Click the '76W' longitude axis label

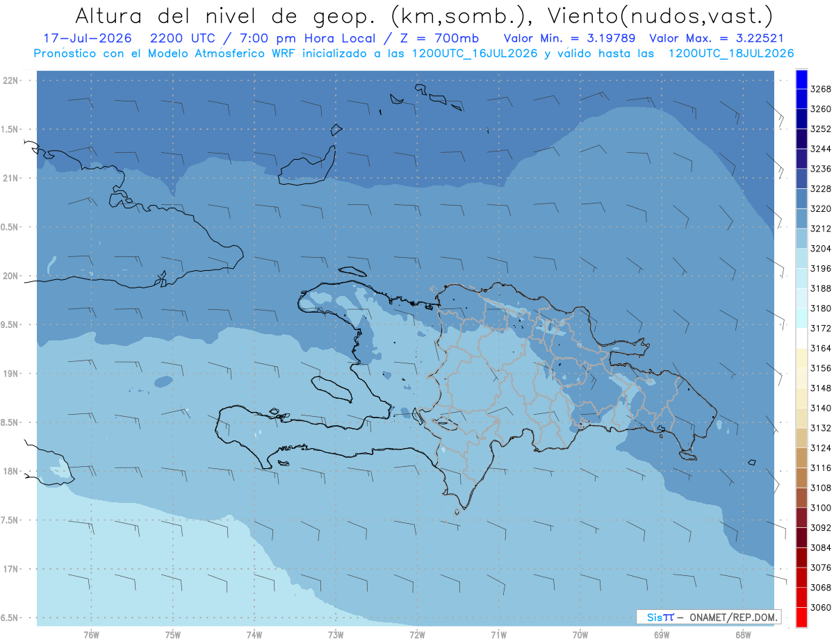point(91,635)
